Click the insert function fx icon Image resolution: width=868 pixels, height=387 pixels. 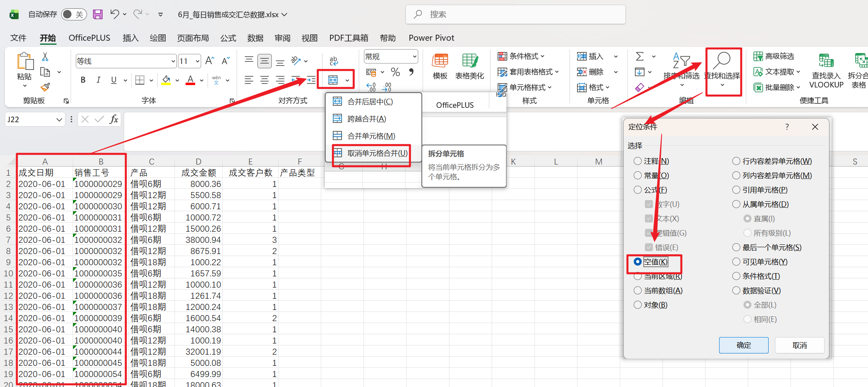[x=114, y=119]
